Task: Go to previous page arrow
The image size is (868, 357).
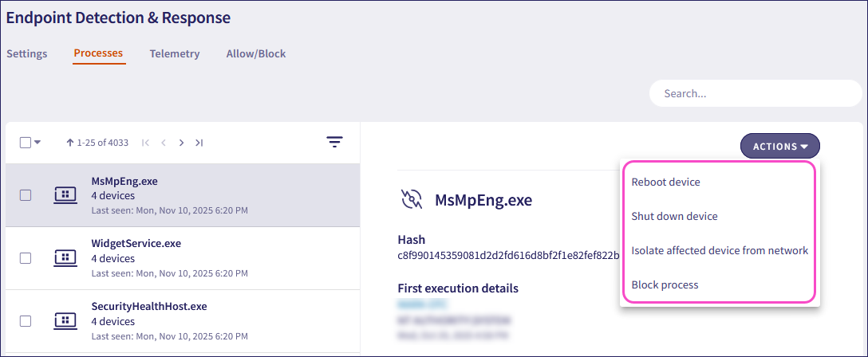Action: 164,143
